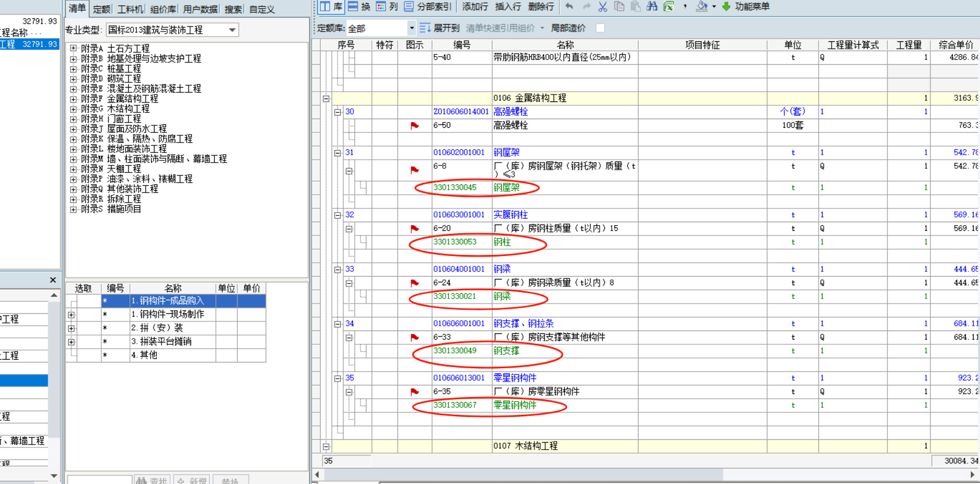This screenshot has height=484, width=980.
Task: Click red flag in row 6-33
Action: [x=415, y=337]
